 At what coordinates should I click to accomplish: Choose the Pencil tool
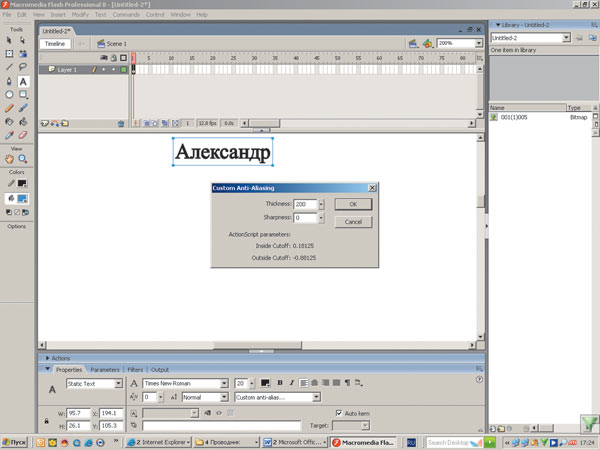pos(9,107)
